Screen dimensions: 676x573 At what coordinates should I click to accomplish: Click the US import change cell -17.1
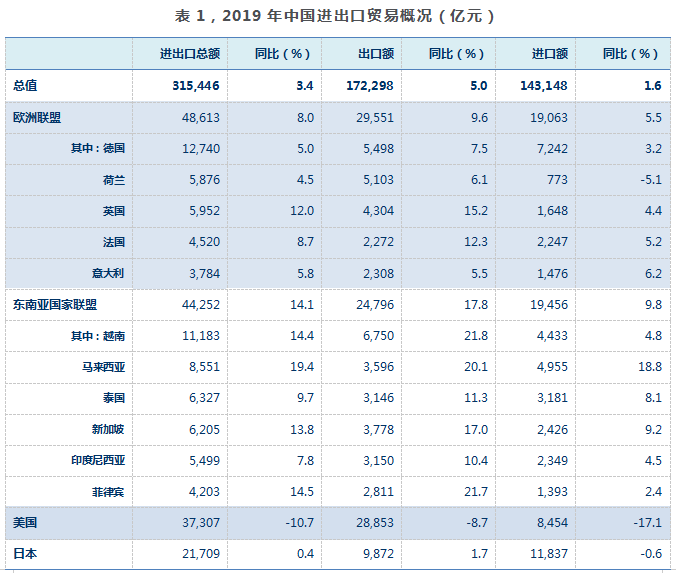646,522
